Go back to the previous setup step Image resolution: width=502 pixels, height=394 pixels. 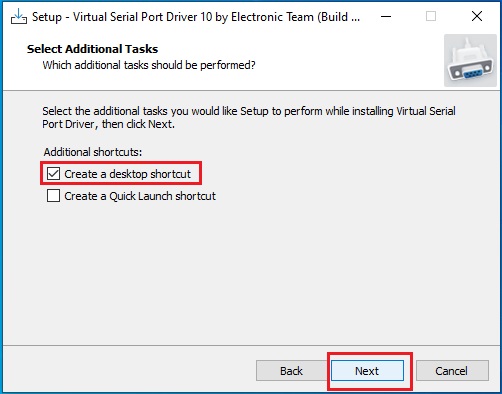tap(291, 371)
